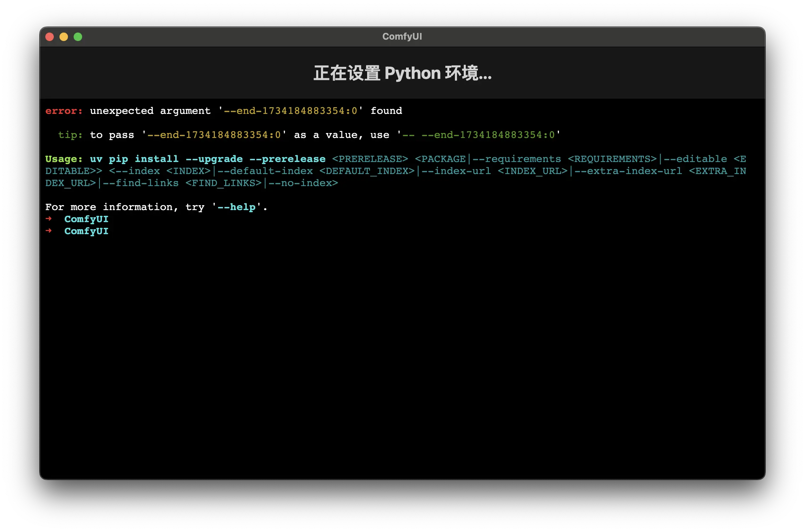The image size is (805, 532).
Task: Click the second red arrow prompt icon
Action: (49, 231)
